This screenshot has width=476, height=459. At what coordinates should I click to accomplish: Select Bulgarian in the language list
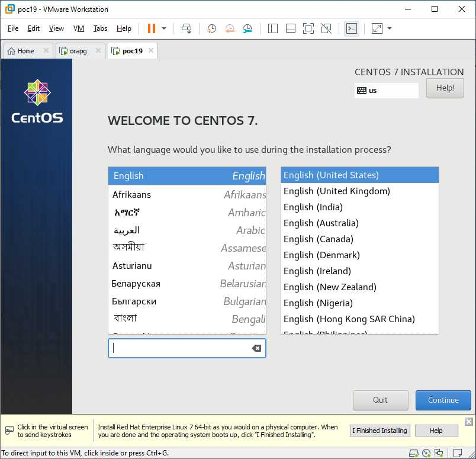click(x=187, y=301)
